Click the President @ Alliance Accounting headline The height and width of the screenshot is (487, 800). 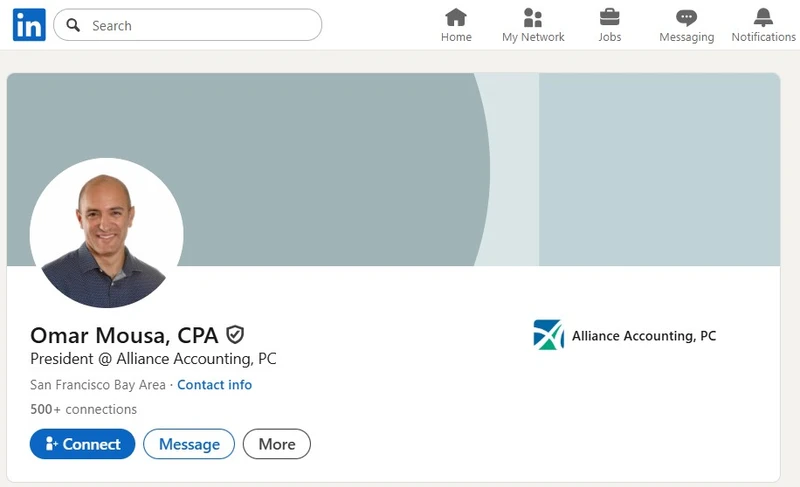153,359
